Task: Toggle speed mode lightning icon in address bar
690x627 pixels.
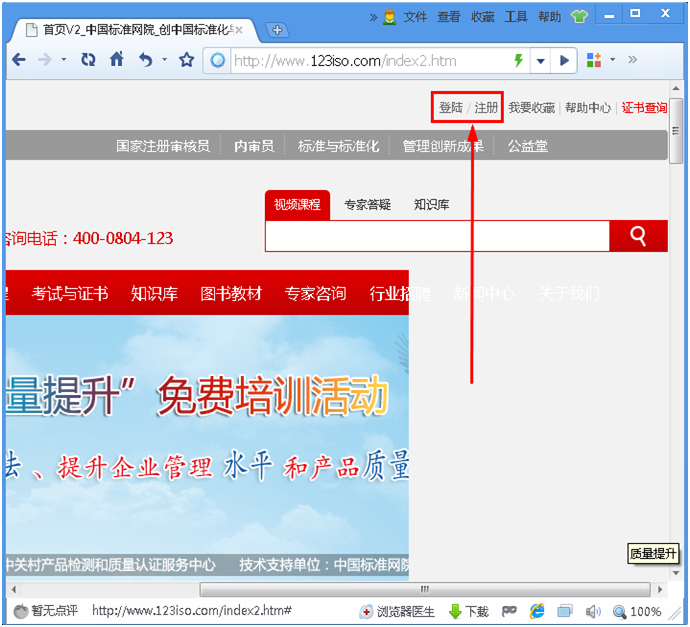Action: [518, 61]
